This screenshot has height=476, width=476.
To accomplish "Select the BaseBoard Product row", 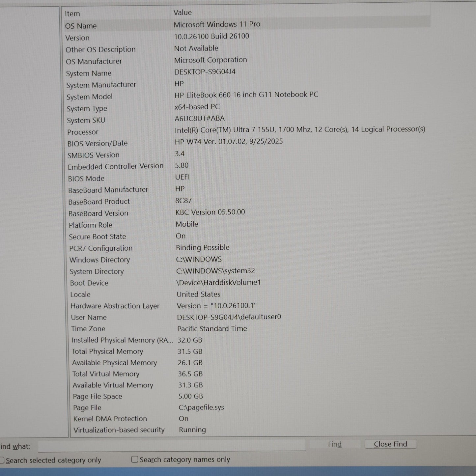I will (99, 202).
